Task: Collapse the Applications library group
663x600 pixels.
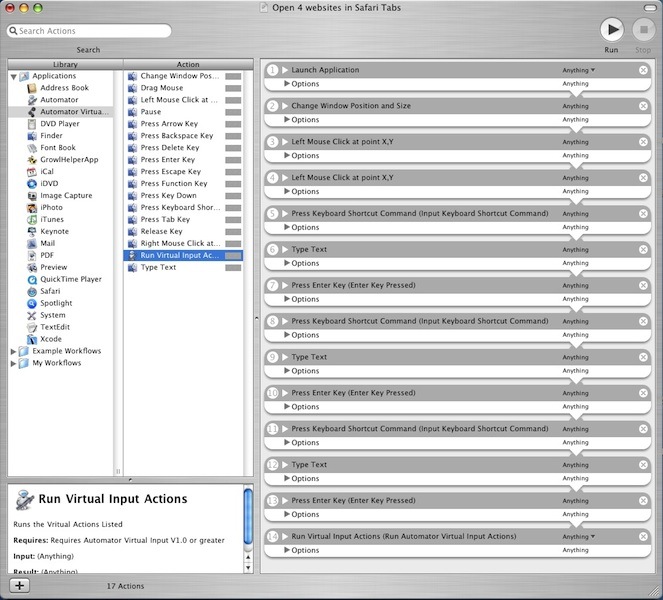Action: pyautogui.click(x=14, y=76)
